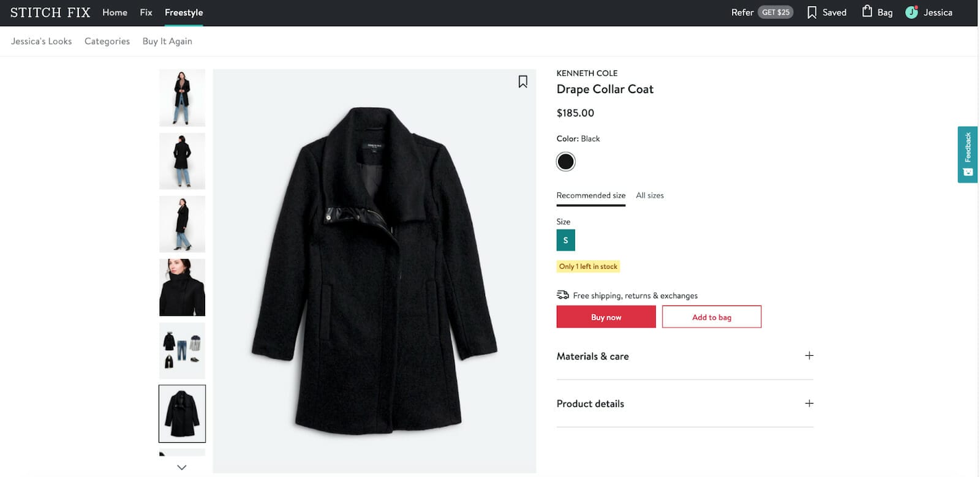Expand the Product details section

coord(809,404)
